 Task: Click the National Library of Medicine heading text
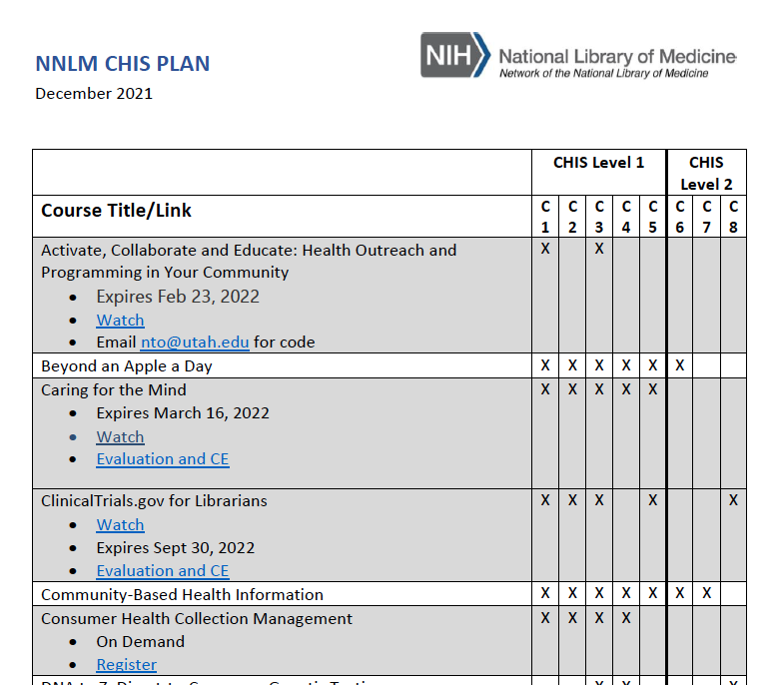coord(616,56)
